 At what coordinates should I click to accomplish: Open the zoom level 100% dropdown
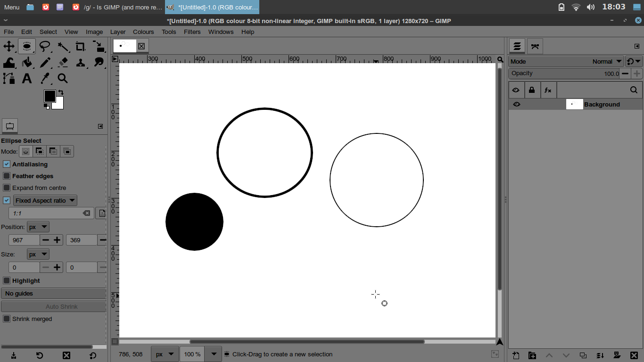click(214, 354)
